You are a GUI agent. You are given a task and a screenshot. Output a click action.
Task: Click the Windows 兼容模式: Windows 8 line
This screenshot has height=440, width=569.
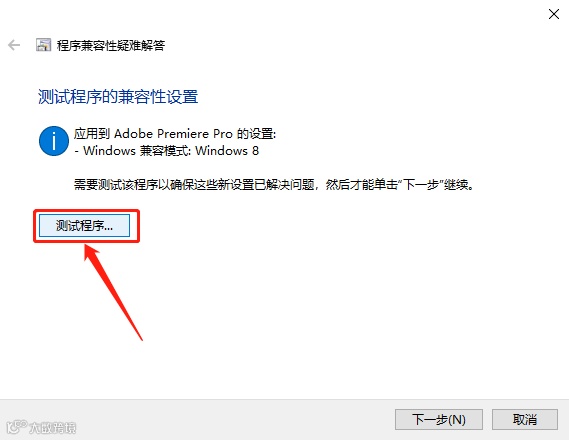[167, 151]
